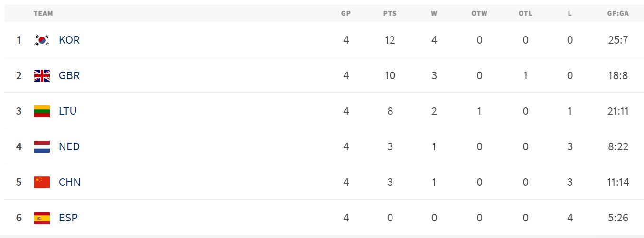
Task: Click the Great Britain flag icon
Action: (x=42, y=76)
